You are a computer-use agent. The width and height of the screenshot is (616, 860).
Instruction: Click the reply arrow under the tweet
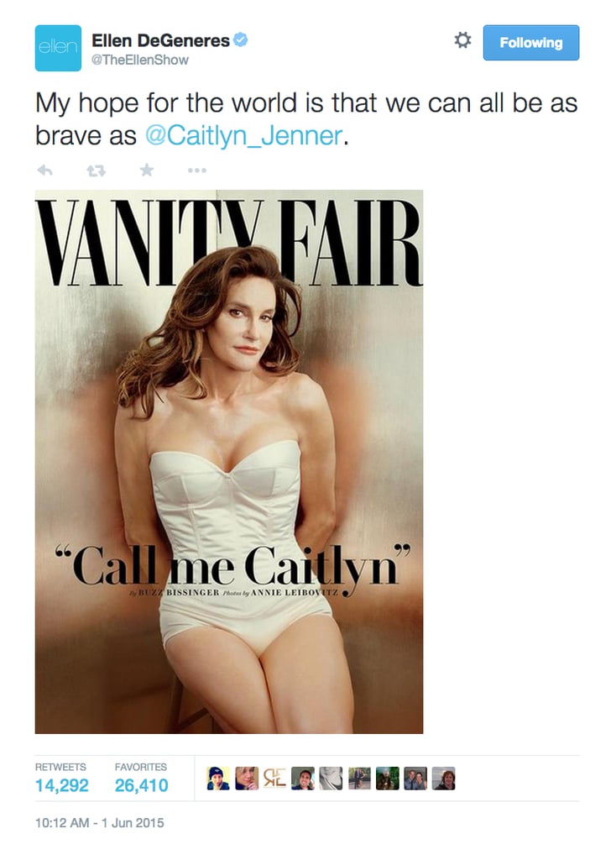click(45, 170)
